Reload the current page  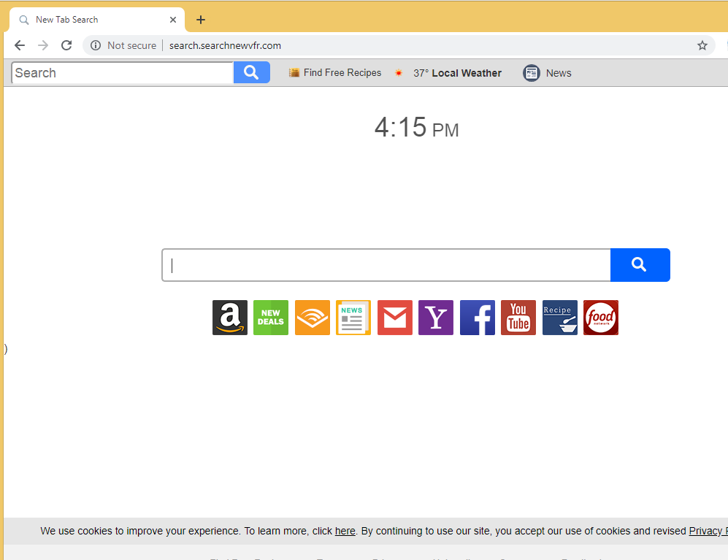click(x=66, y=45)
